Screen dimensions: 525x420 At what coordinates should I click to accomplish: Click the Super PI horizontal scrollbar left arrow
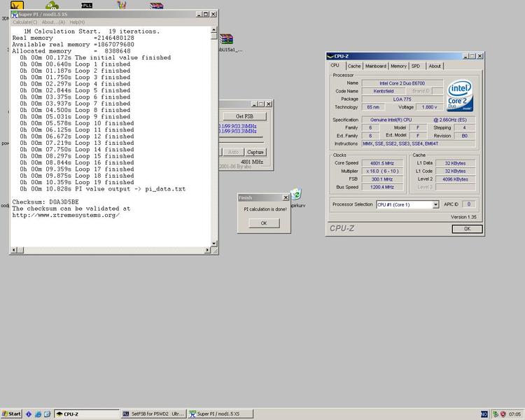14,250
